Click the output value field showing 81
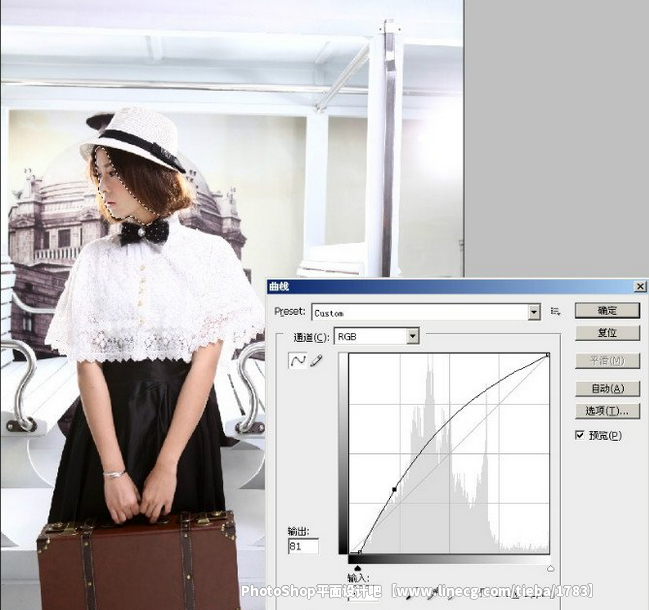This screenshot has height=610, width=649. pyautogui.click(x=303, y=546)
